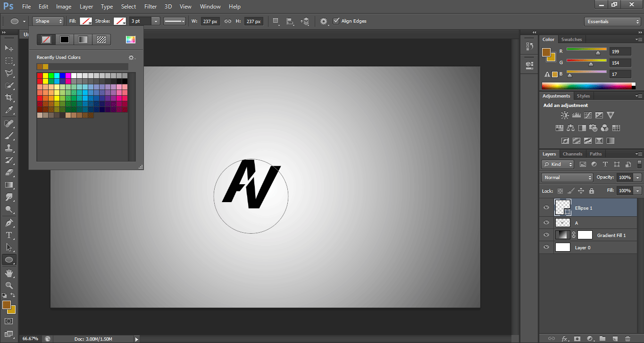
Task: Switch to the Swatches tab
Action: (x=571, y=40)
